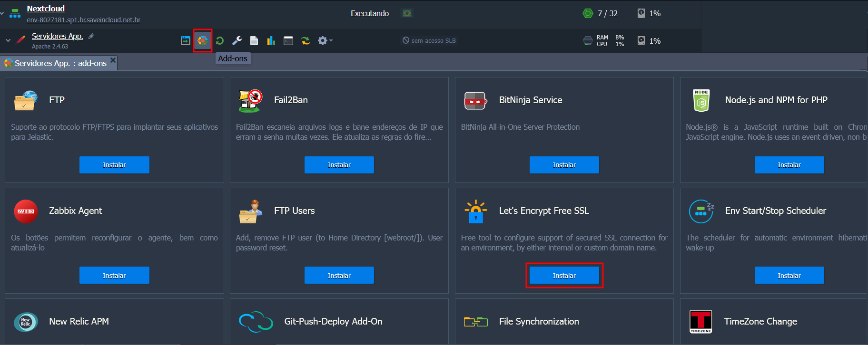
Task: Click the disk icon in Servidores App. row
Action: coord(641,40)
